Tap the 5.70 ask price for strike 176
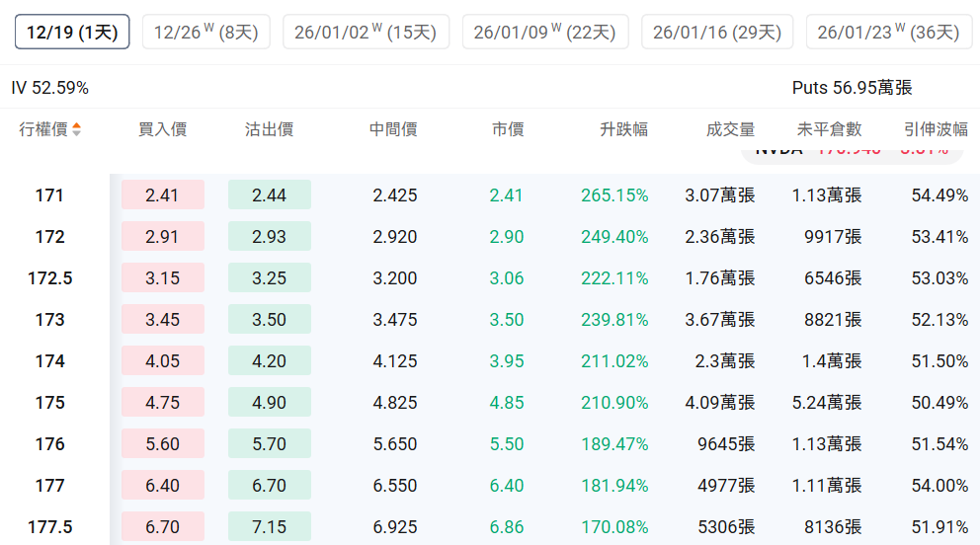 coord(269,444)
